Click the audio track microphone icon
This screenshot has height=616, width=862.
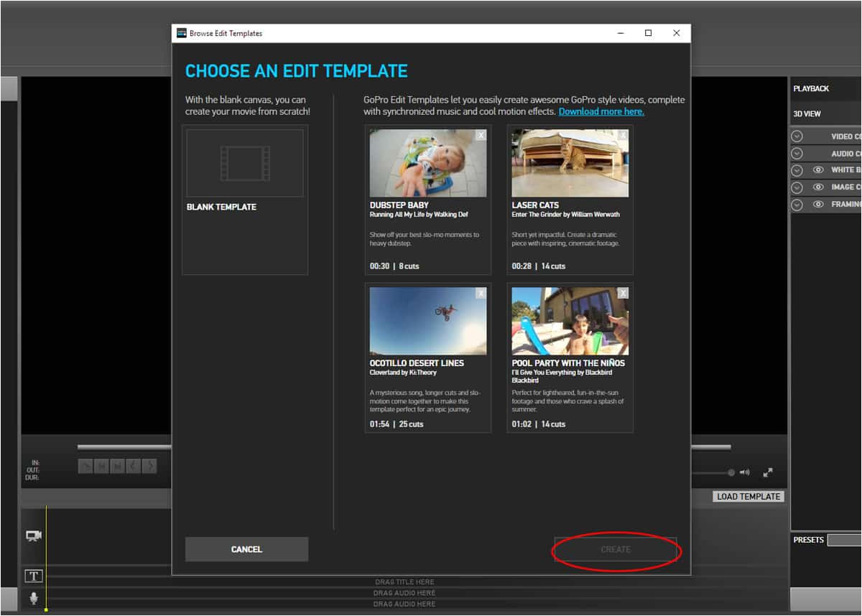point(34,598)
